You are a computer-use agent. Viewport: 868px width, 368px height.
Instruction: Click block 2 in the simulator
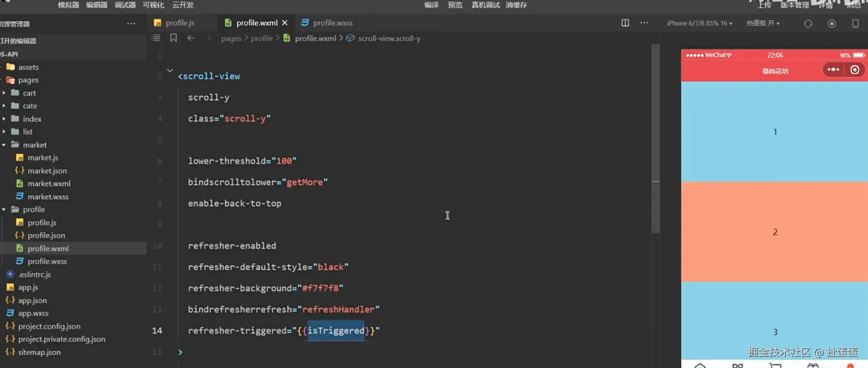(x=774, y=232)
